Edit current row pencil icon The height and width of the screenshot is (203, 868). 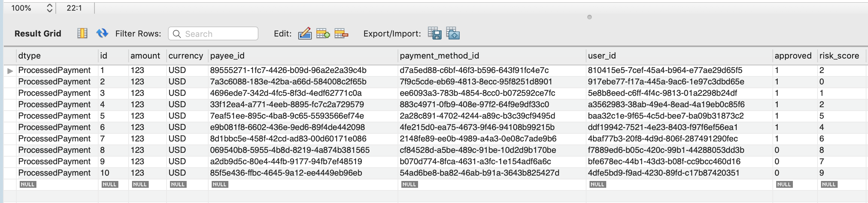305,33
